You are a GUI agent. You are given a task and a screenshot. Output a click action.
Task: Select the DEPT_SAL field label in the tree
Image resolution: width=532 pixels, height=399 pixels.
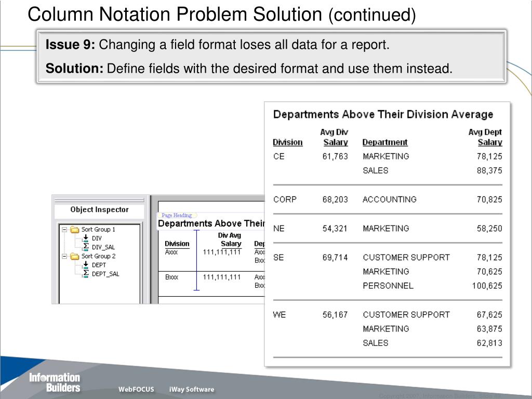tap(105, 274)
